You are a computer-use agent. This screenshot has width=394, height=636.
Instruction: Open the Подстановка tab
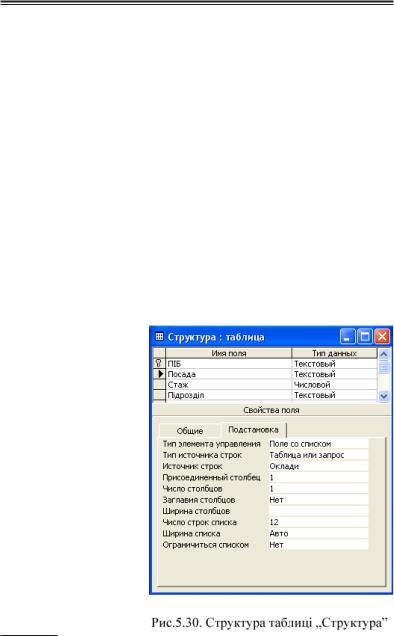(253, 430)
